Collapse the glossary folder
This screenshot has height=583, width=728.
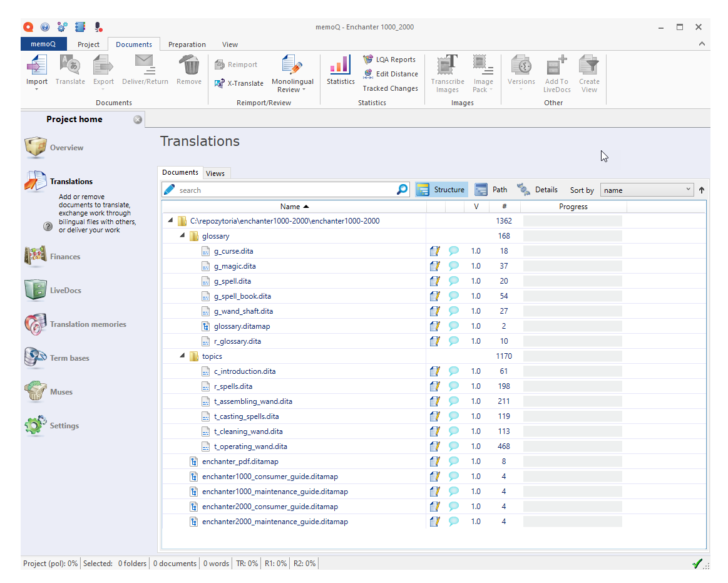pos(182,235)
